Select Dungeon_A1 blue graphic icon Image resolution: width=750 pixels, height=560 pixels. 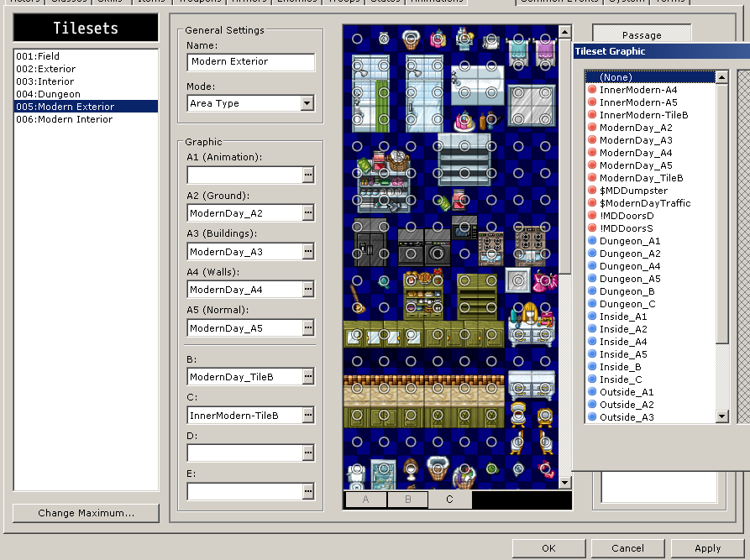click(x=592, y=241)
